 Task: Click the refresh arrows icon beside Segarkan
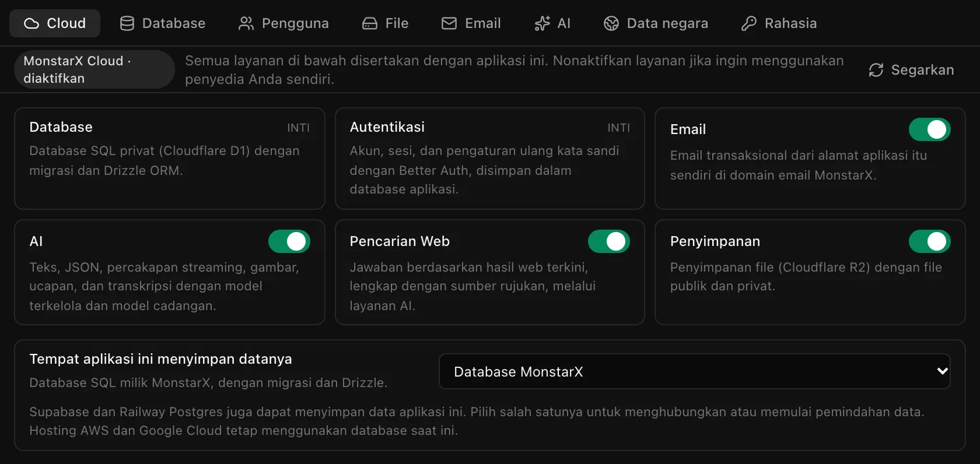(x=876, y=70)
